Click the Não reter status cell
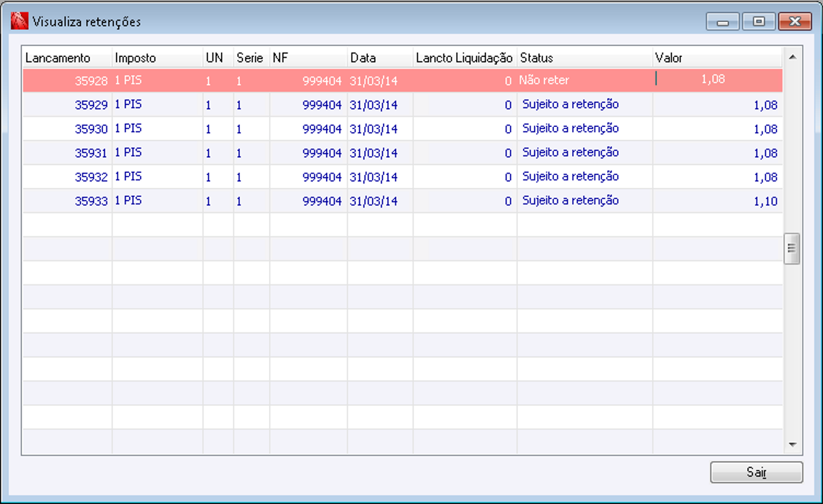The height and width of the screenshot is (504, 823). tap(584, 81)
